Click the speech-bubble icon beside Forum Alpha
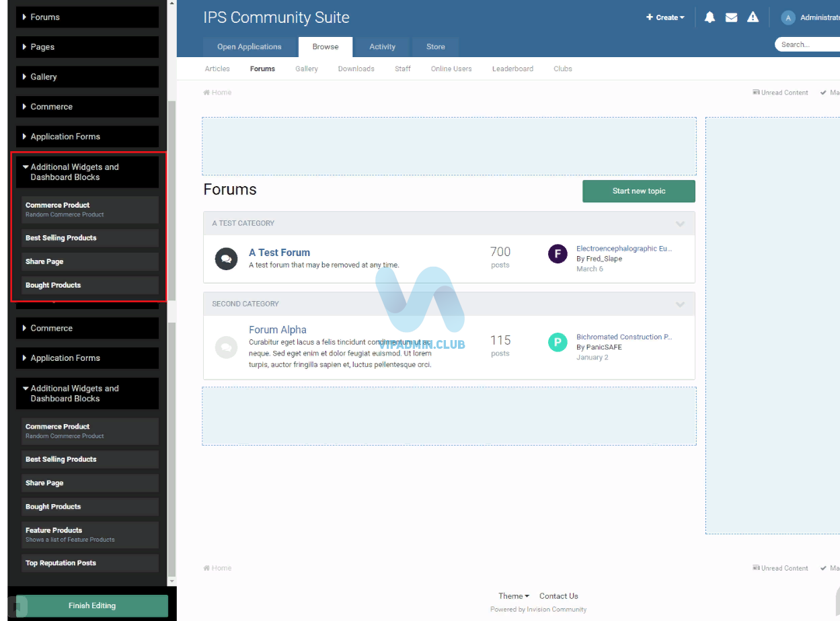840x621 pixels. pos(226,347)
